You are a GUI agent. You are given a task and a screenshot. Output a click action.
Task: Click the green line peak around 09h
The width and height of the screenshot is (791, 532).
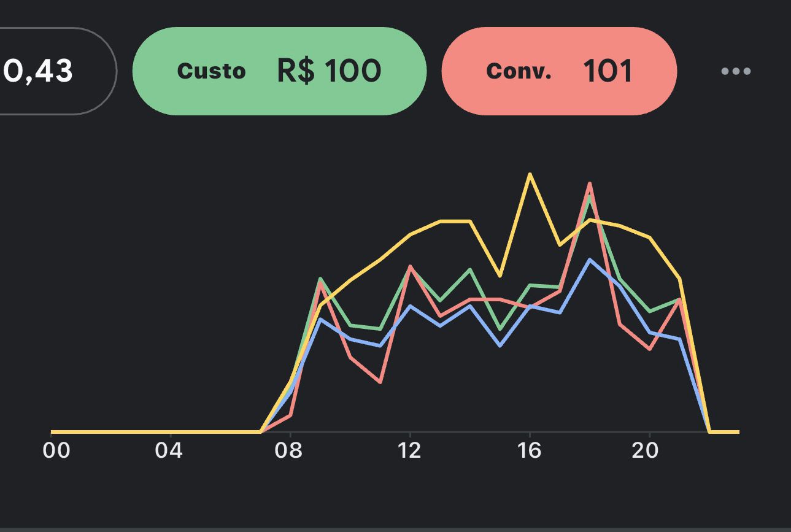pyautogui.click(x=322, y=278)
